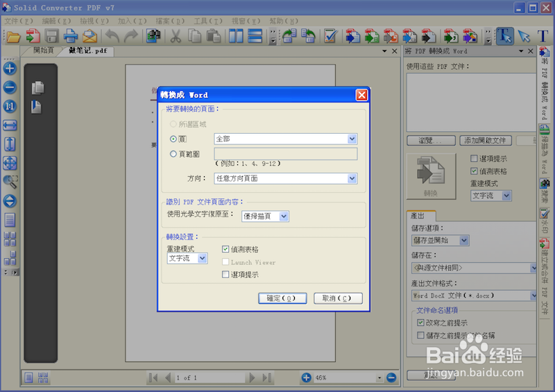Open the 46% zoom level dropdown
This screenshot has width=555, height=392.
click(x=379, y=378)
